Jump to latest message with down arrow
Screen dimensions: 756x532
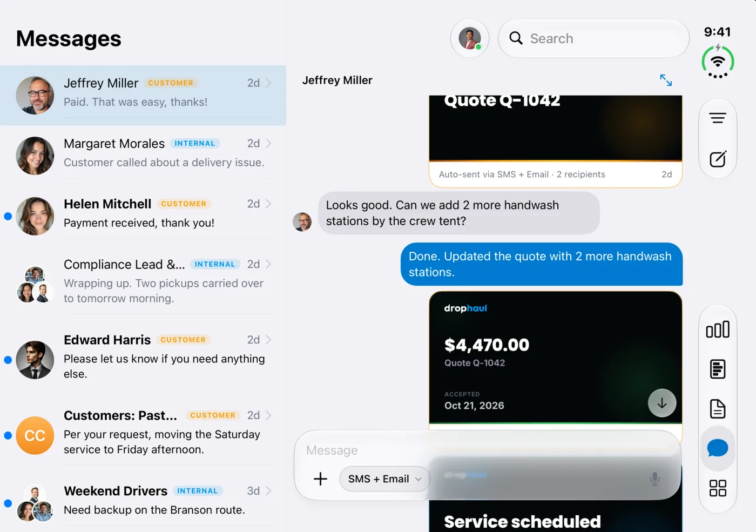coord(662,403)
